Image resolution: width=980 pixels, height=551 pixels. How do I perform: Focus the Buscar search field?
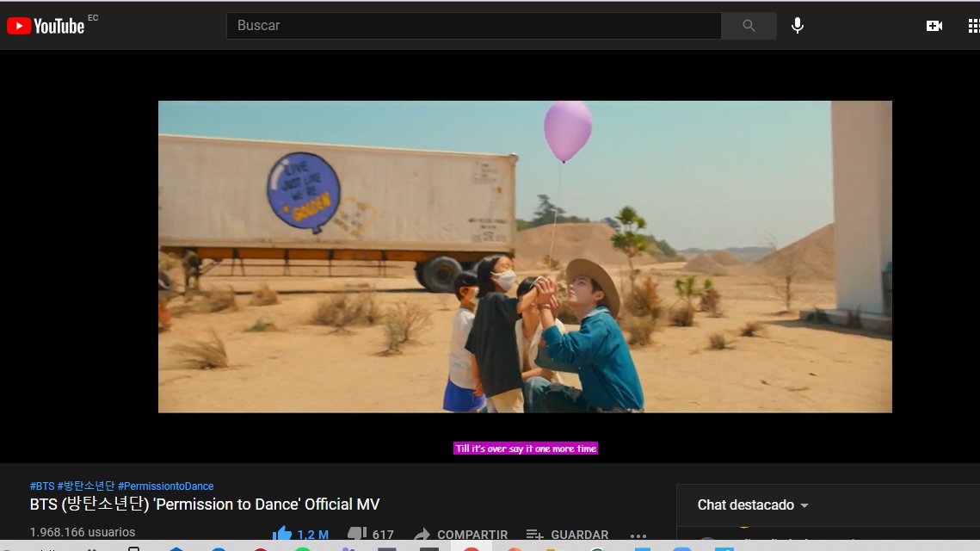pyautogui.click(x=474, y=26)
